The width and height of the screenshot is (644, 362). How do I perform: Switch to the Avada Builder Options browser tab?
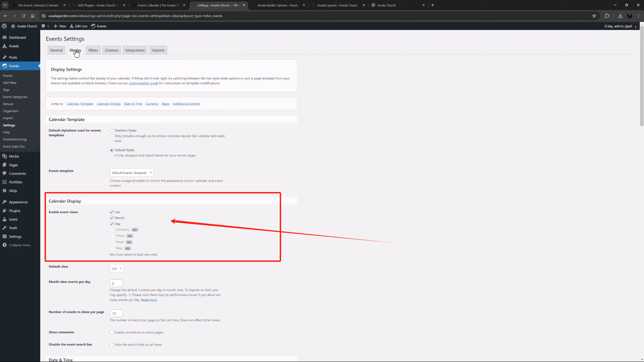click(x=277, y=5)
